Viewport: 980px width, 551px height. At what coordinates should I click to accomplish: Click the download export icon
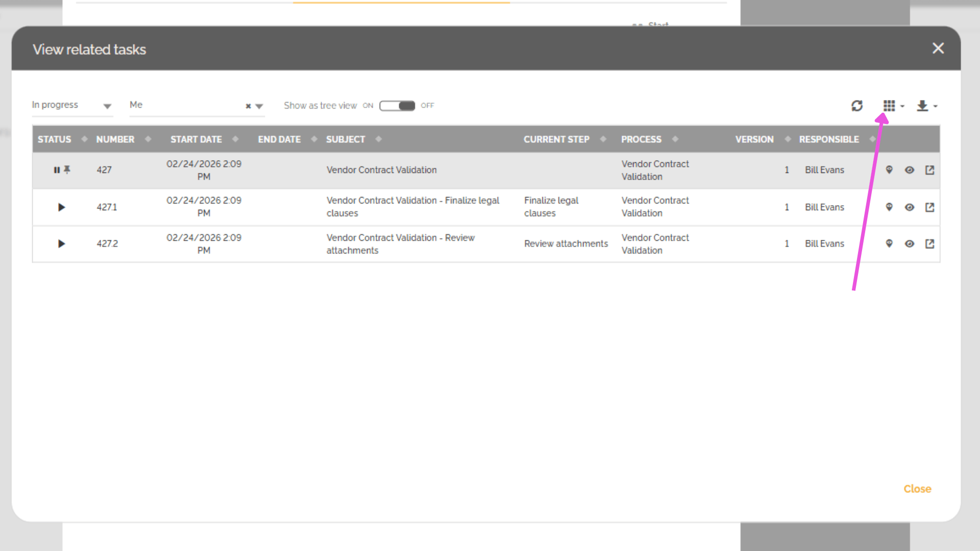click(x=922, y=106)
